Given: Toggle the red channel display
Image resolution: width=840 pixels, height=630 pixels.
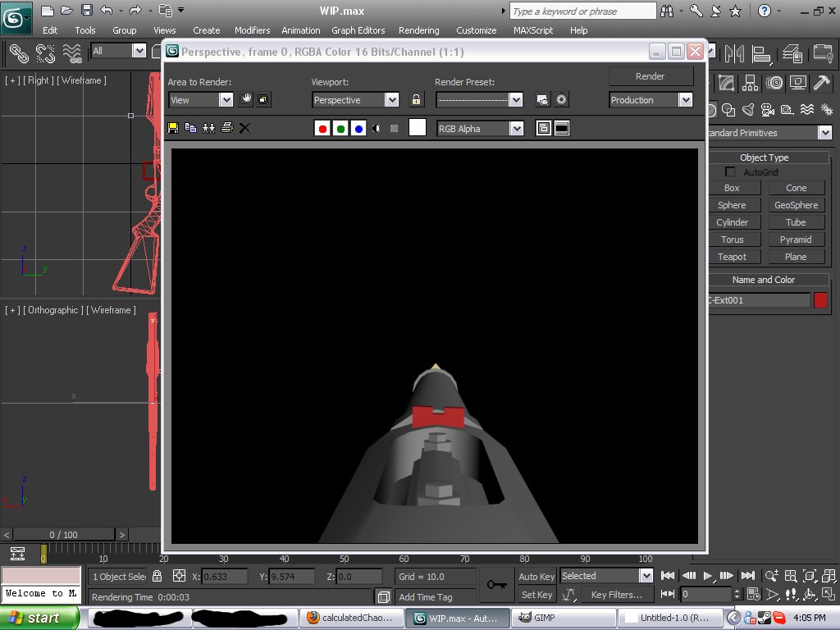Looking at the screenshot, I should [x=322, y=129].
